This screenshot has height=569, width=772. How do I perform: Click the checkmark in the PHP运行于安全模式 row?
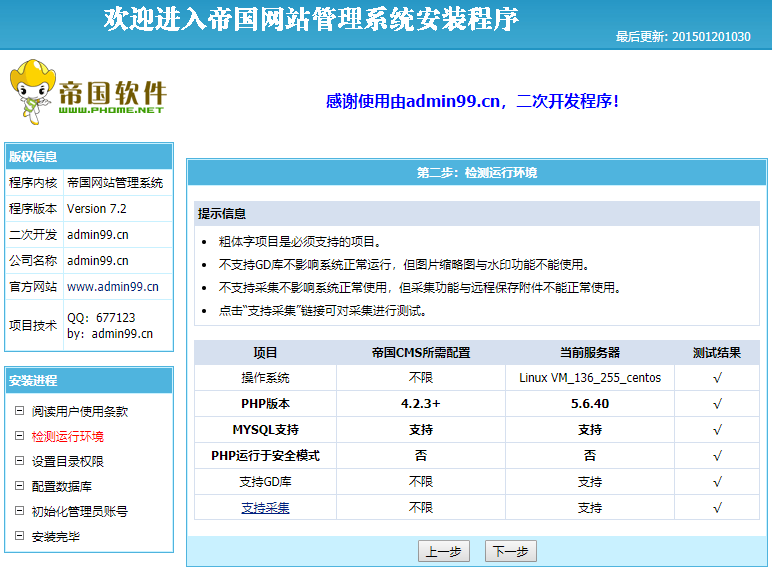(717, 456)
